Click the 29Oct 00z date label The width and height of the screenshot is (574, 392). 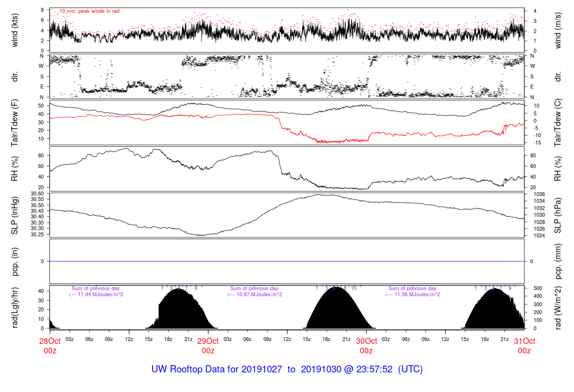tap(208, 346)
